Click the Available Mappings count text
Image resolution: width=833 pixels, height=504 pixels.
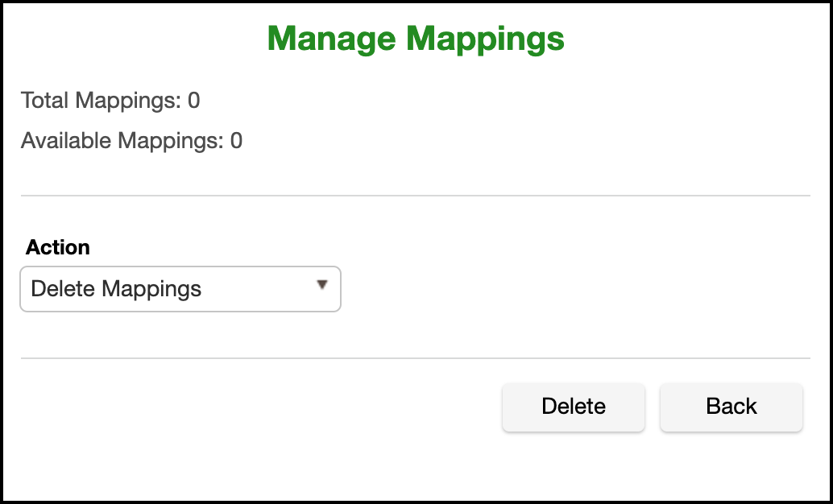[x=131, y=141]
